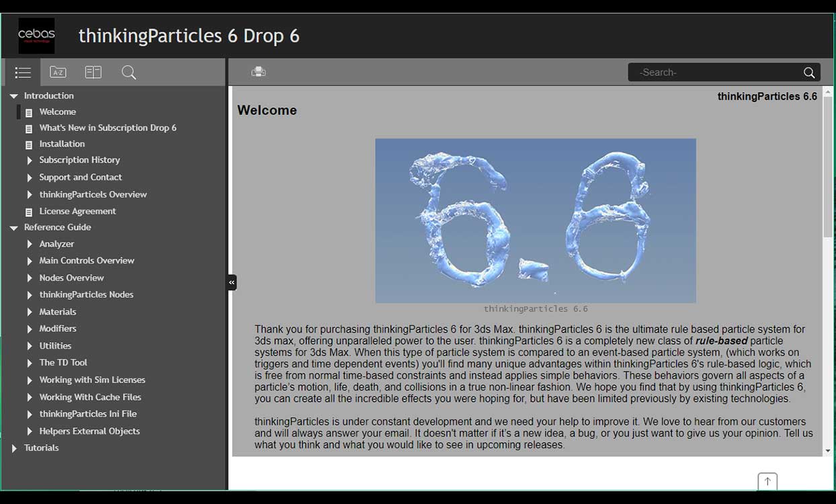
Task: Select thinkingParticles Ini File entry
Action: click(88, 414)
